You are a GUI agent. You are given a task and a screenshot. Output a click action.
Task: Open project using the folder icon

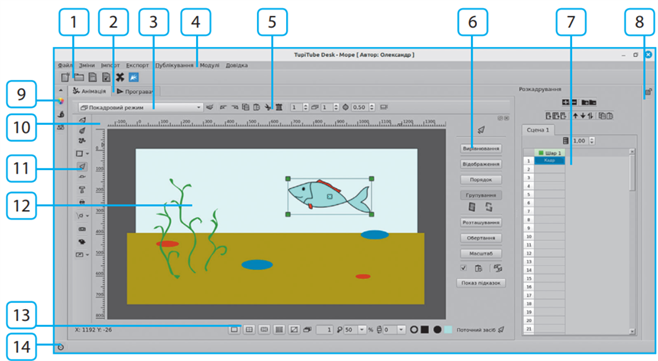[79, 77]
